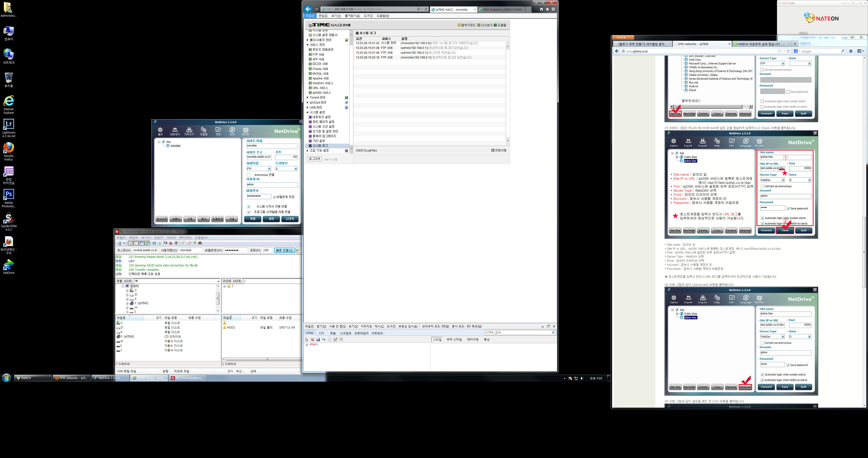Collapse 서비스 관리 section in NAS sidebar
This screenshot has height=458, width=868.
(307, 45)
